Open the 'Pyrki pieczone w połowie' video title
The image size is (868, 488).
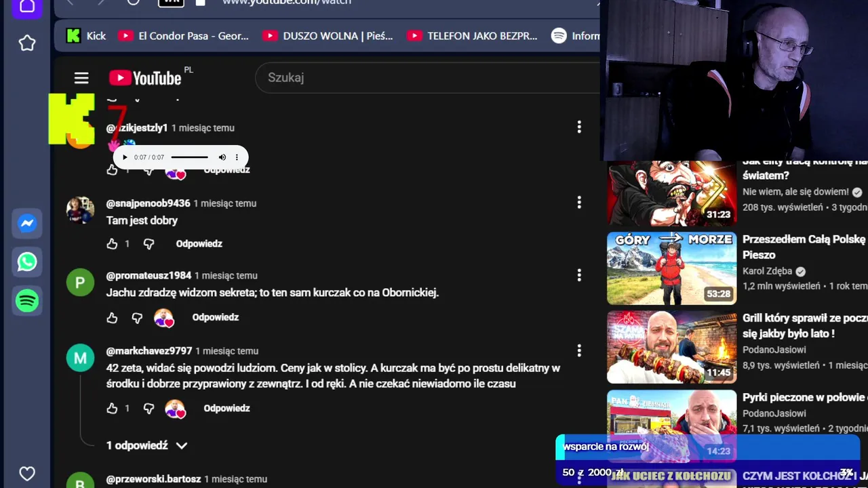tap(805, 398)
